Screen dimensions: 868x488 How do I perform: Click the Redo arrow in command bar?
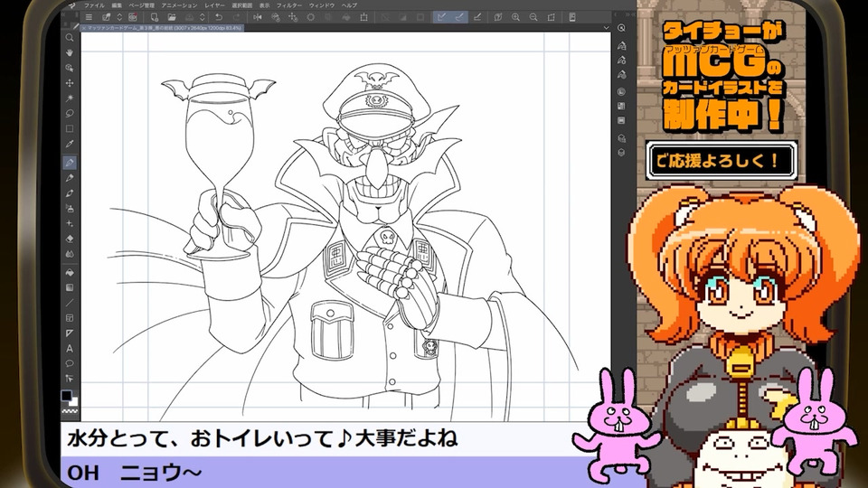click(236, 17)
